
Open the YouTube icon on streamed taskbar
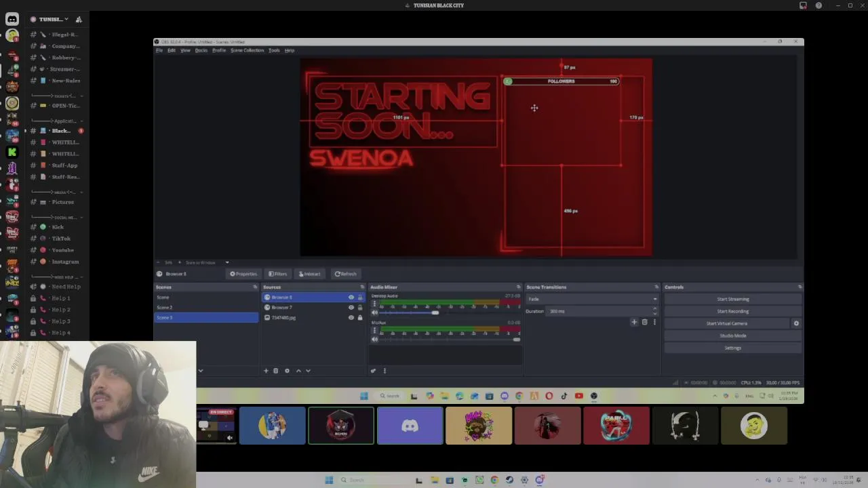[x=578, y=396]
